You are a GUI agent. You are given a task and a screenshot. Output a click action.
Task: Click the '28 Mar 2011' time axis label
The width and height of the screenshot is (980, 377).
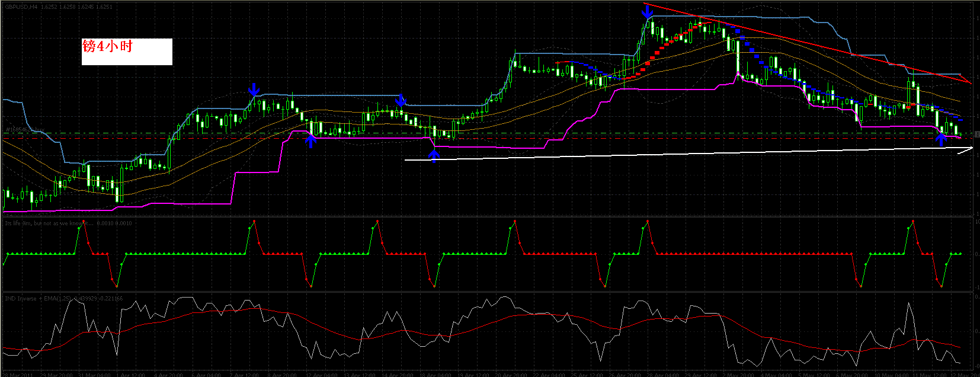point(18,375)
